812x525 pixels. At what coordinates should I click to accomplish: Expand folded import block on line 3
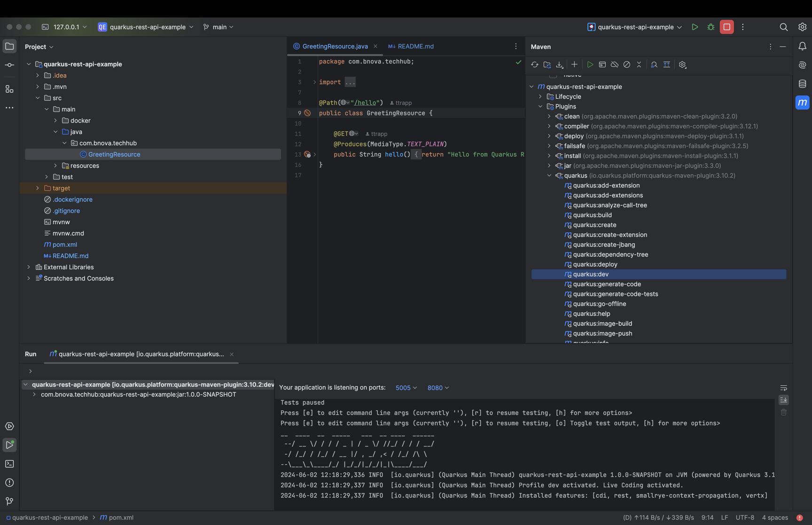coord(314,82)
